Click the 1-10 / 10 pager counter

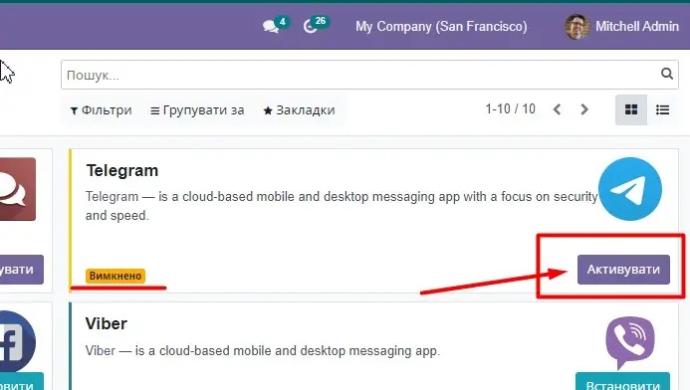click(510, 109)
